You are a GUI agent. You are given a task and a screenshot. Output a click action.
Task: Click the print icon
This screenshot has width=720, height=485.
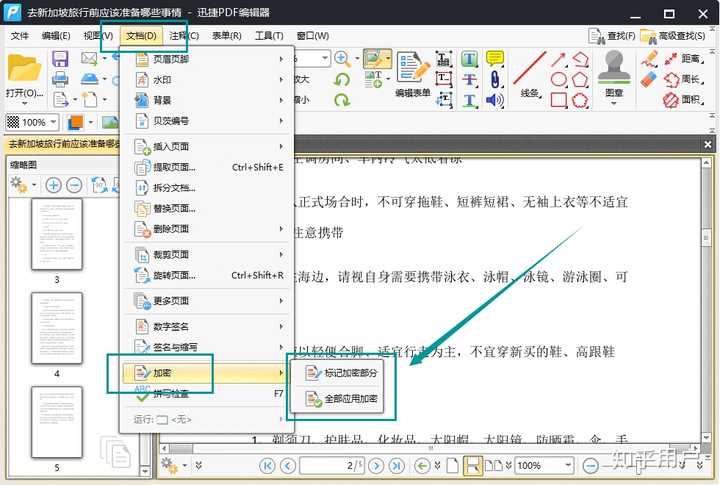click(60, 79)
